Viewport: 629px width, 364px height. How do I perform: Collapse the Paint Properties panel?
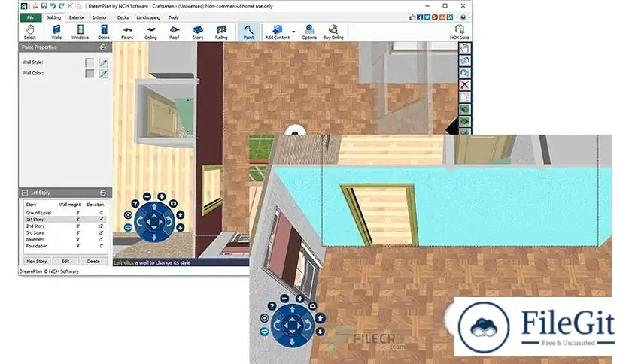103,47
